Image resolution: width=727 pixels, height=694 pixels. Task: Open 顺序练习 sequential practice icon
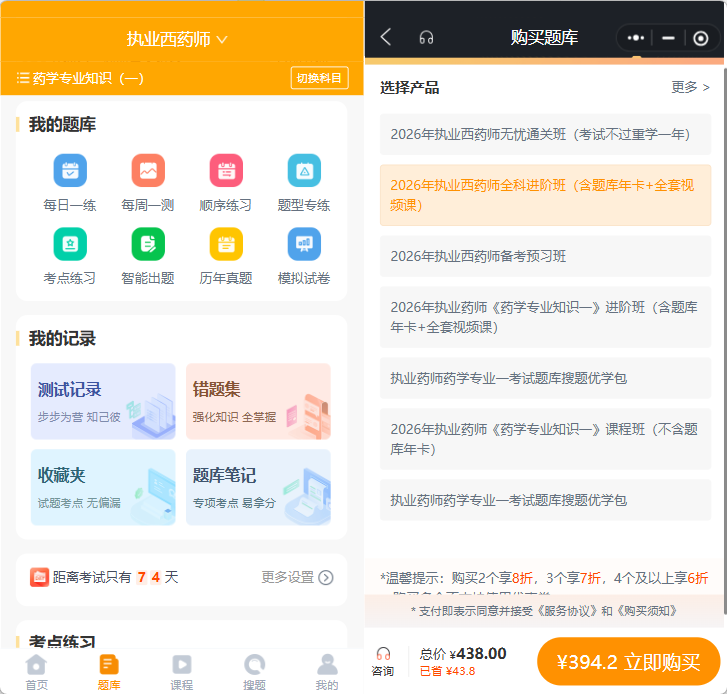tap(226, 171)
